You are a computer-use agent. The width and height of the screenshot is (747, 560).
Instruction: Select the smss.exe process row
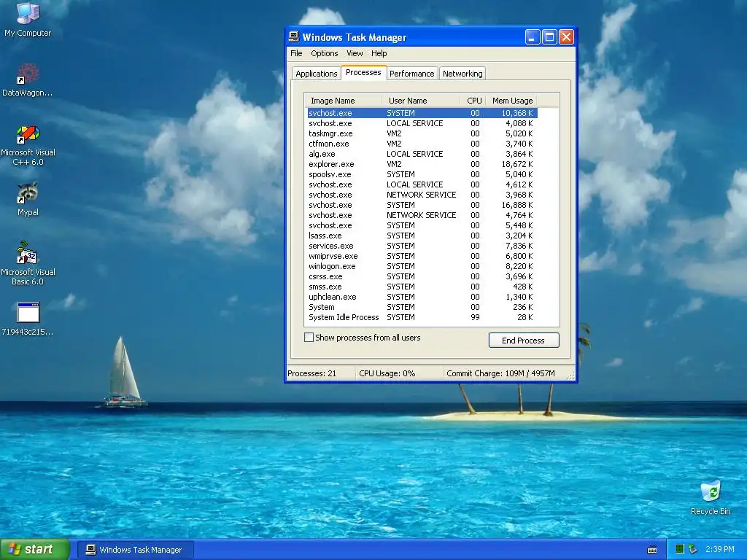422,287
